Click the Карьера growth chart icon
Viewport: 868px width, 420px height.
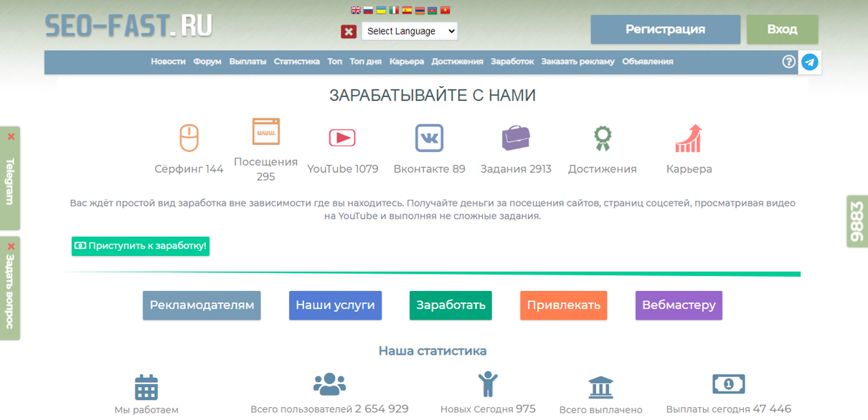point(689,138)
